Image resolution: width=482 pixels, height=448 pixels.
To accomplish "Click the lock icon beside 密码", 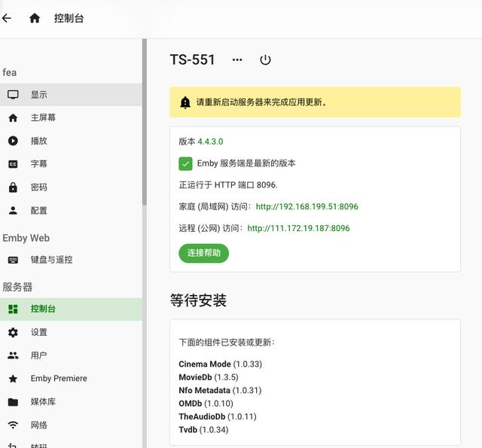I will 13,187.
